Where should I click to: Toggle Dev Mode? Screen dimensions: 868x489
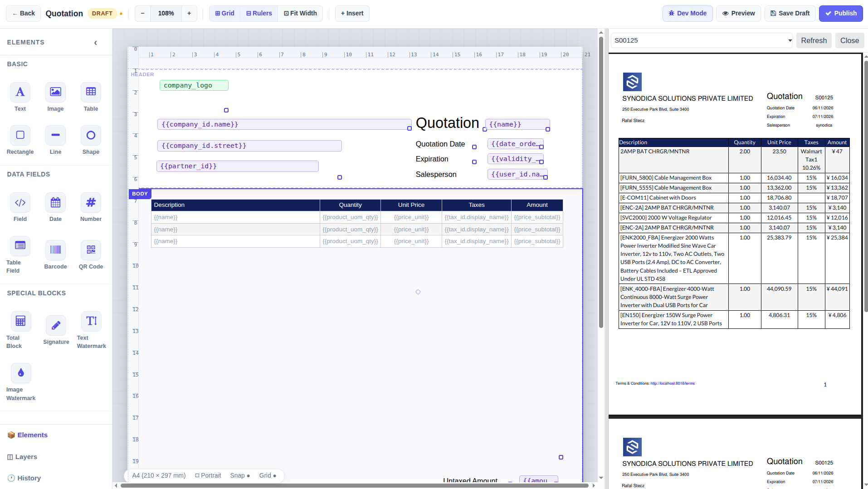click(x=688, y=14)
